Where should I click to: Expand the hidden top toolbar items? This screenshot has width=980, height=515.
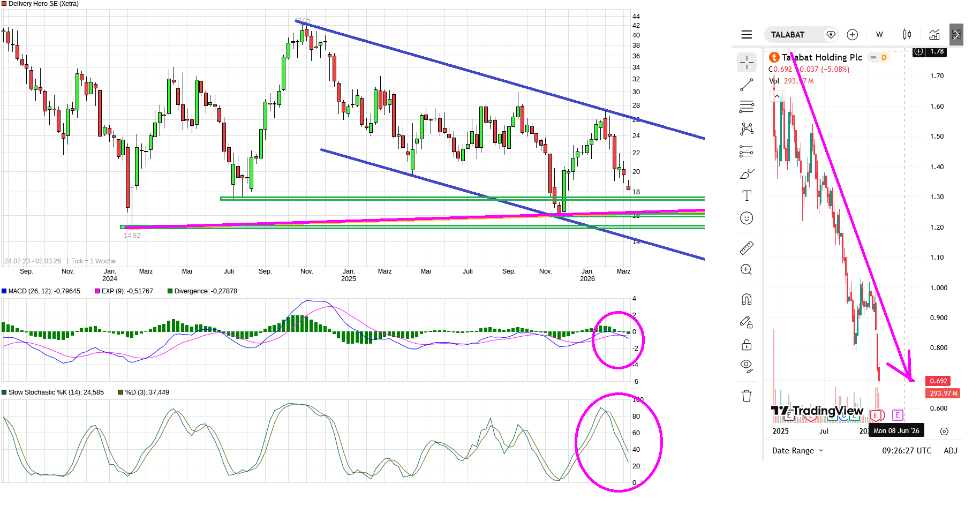tap(956, 35)
